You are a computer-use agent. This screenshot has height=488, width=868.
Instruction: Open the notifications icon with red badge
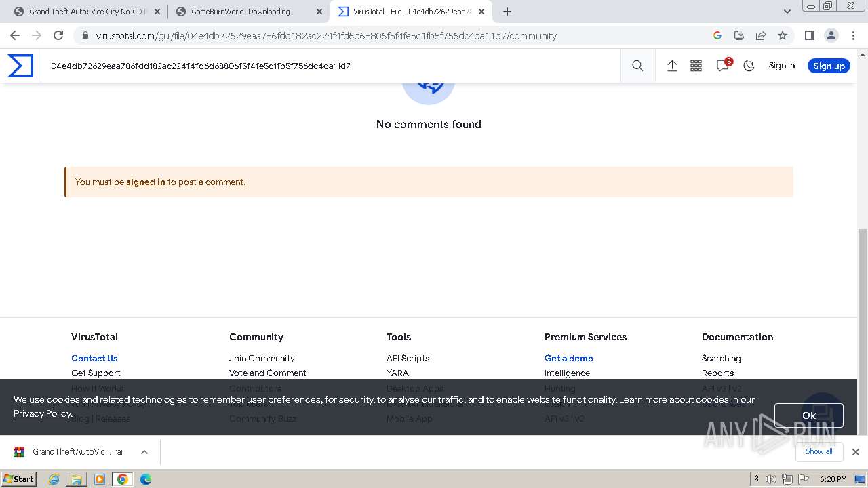pyautogui.click(x=723, y=65)
